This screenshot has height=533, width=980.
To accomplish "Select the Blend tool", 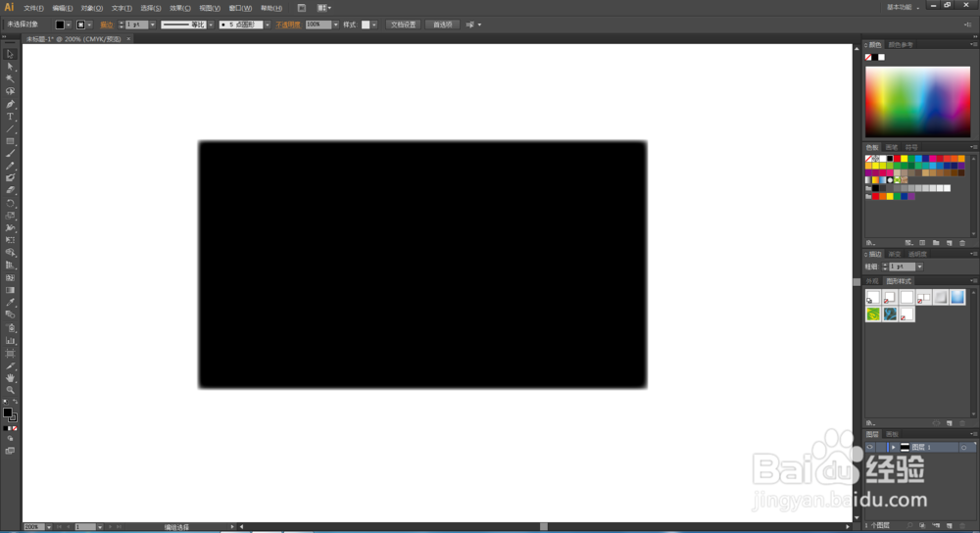I will point(10,315).
